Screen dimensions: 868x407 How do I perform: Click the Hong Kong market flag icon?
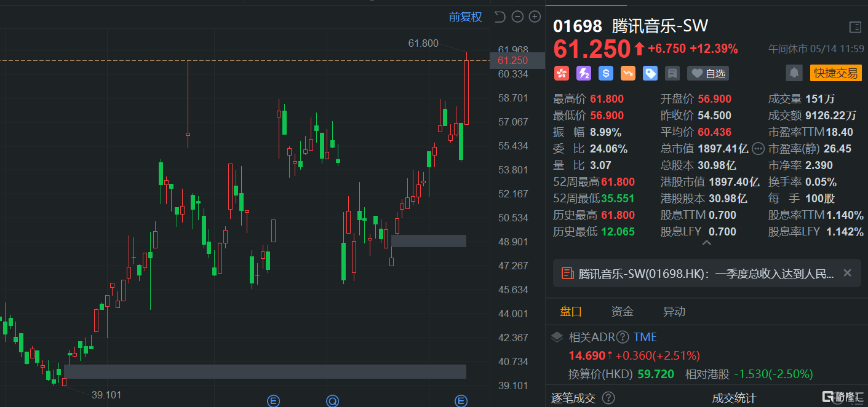[561, 74]
